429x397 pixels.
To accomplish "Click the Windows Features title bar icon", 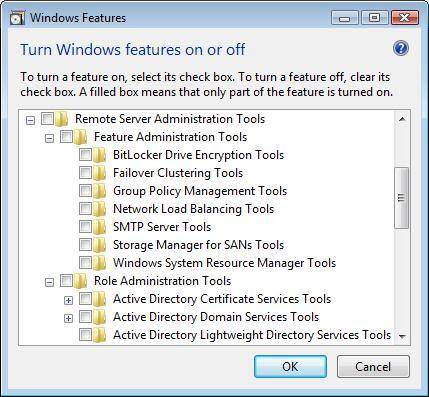I will pyautogui.click(x=17, y=18).
